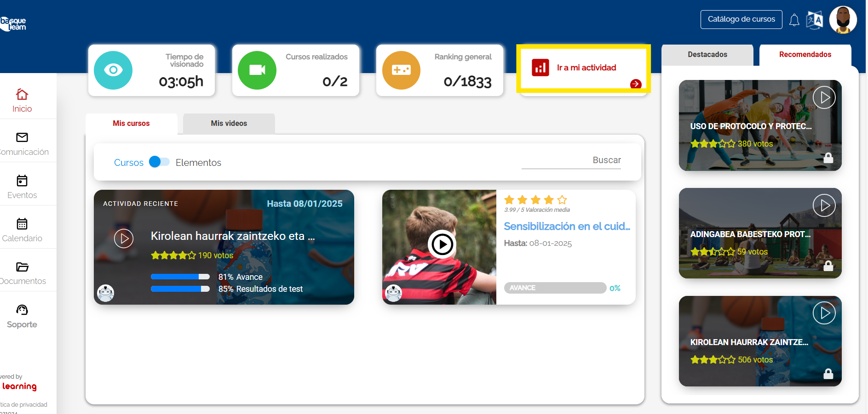Play the ADINGABEA BABESTEKO recommended course
The height and width of the screenshot is (414, 868).
[824, 205]
